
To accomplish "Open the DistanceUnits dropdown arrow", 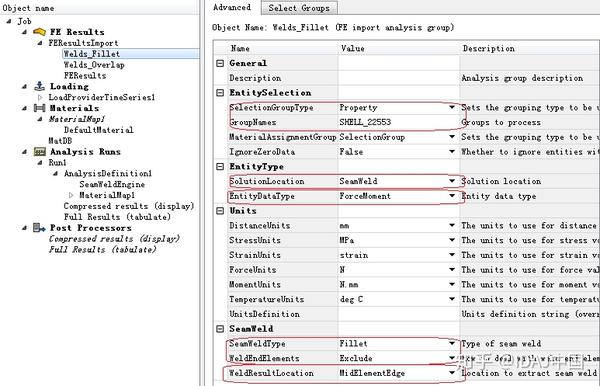I will click(452, 225).
